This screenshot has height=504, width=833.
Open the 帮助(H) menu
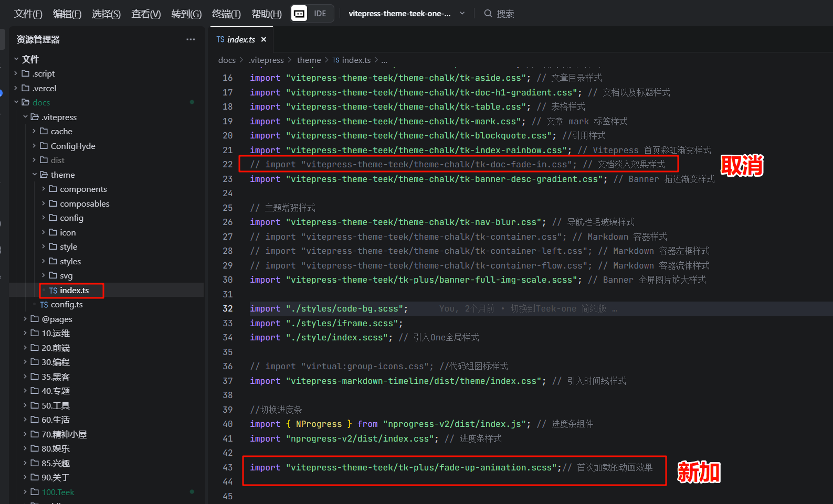pos(267,14)
